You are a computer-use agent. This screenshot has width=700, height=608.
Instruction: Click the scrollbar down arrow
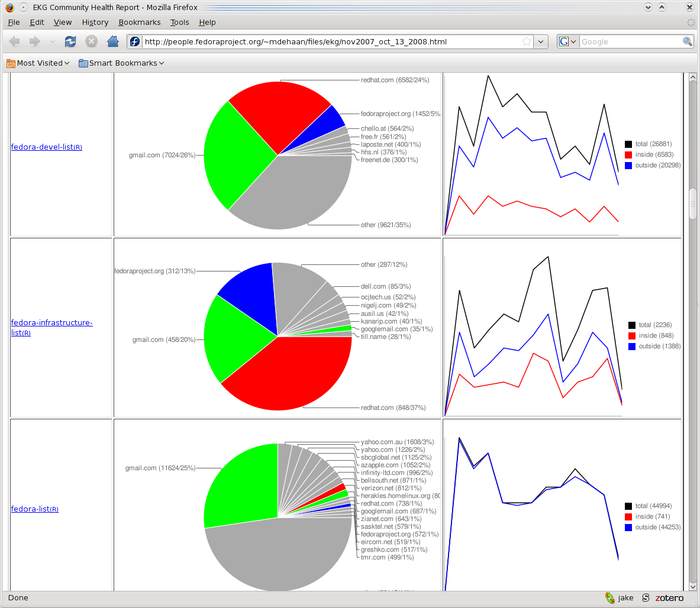click(x=693, y=586)
